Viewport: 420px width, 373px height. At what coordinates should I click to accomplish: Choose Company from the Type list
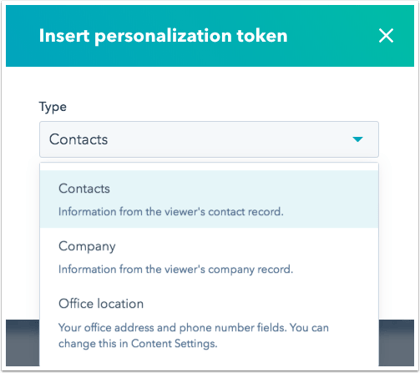click(x=209, y=257)
